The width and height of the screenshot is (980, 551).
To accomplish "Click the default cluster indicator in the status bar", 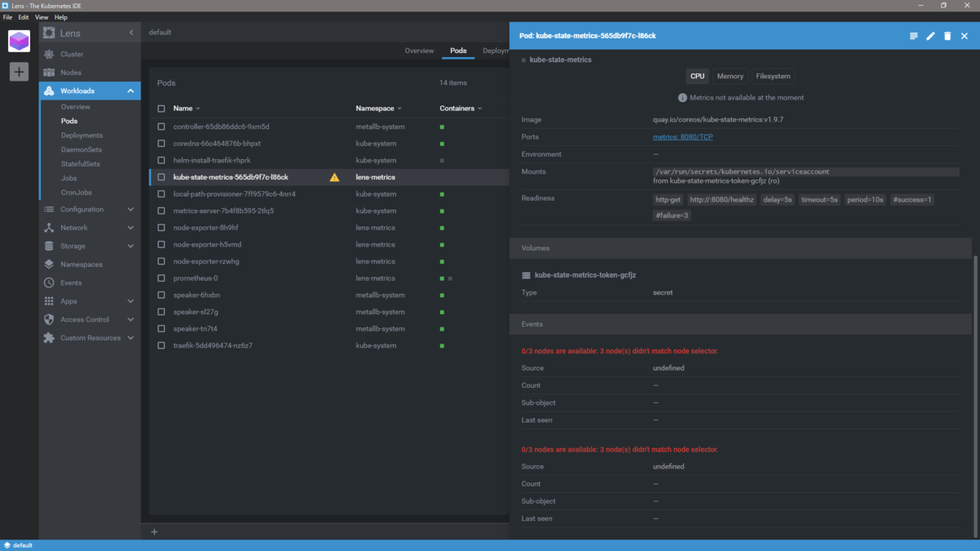I will coord(18,545).
